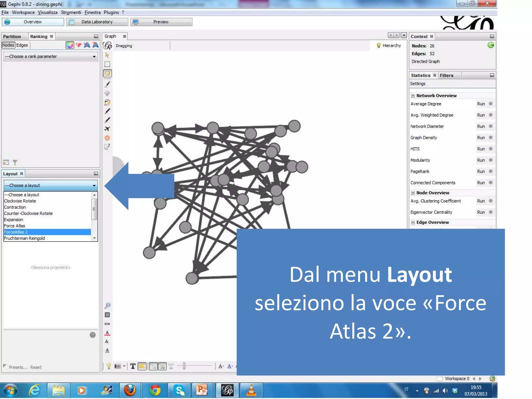Open the screenshot dropdown arrow
Image resolution: width=532 pixels, height=399 pixels.
point(124,366)
